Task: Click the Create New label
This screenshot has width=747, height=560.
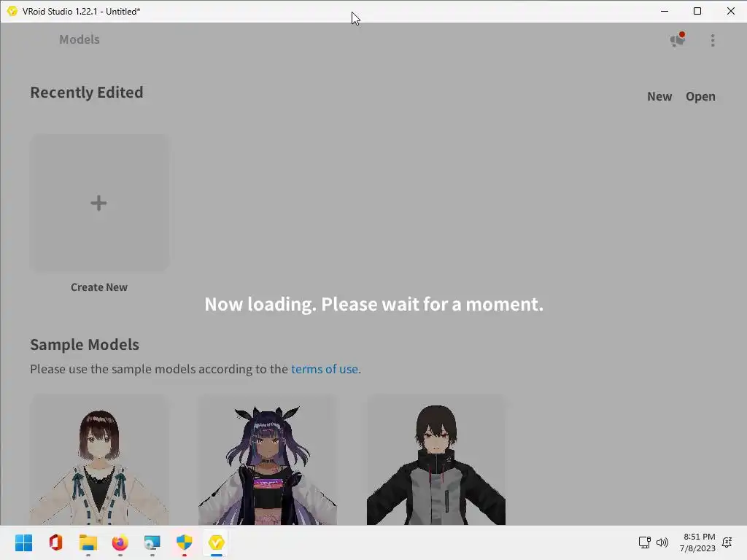Action: pos(99,287)
